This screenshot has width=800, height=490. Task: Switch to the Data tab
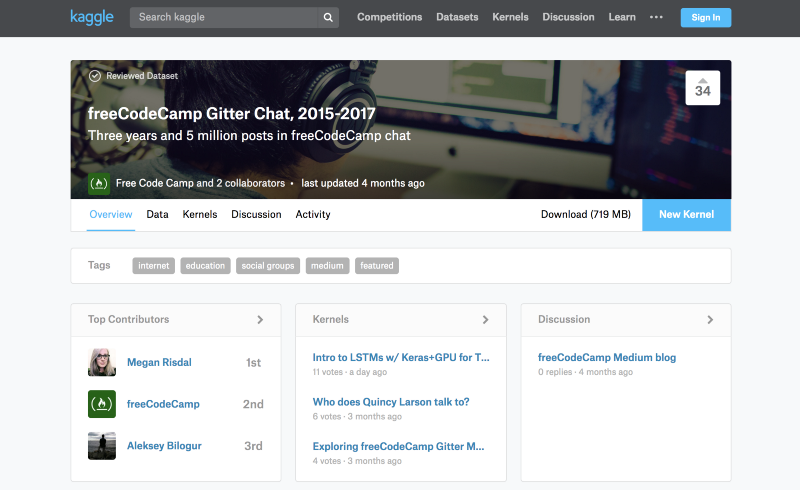(157, 215)
